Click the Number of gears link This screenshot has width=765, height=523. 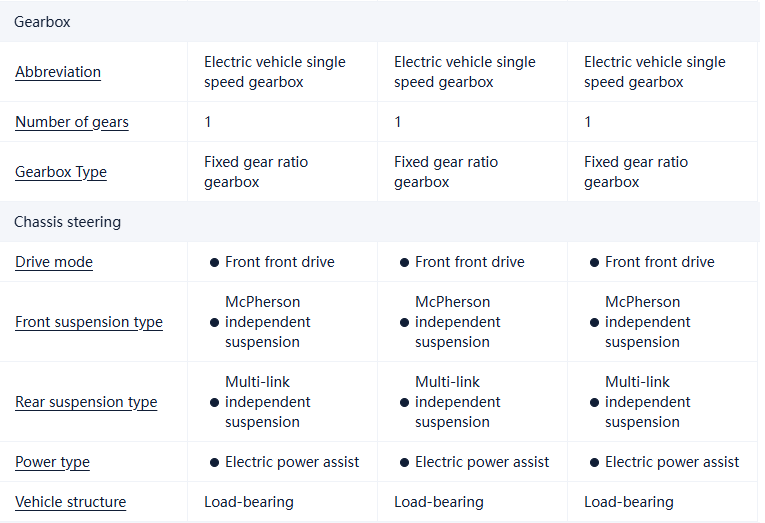point(72,122)
